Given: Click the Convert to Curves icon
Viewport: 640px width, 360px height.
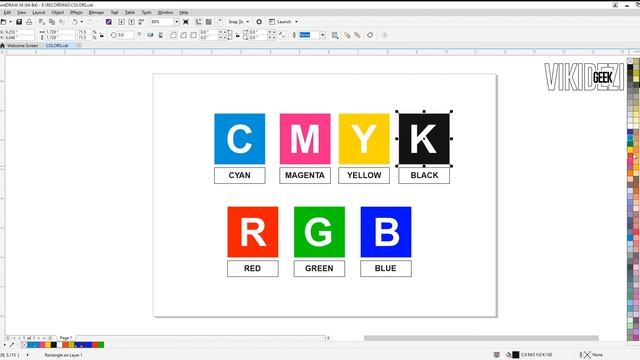Looking at the screenshot, I should pos(370,35).
